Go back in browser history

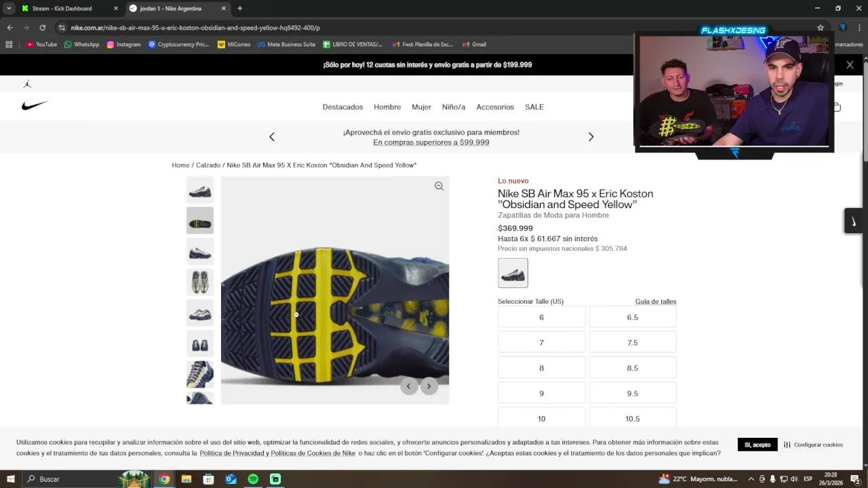pyautogui.click(x=9, y=28)
